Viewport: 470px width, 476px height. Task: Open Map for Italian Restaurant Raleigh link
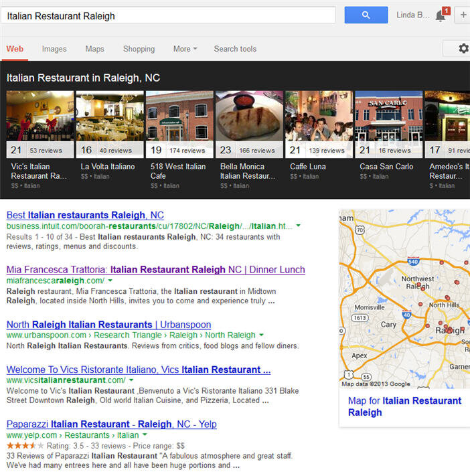[404, 406]
